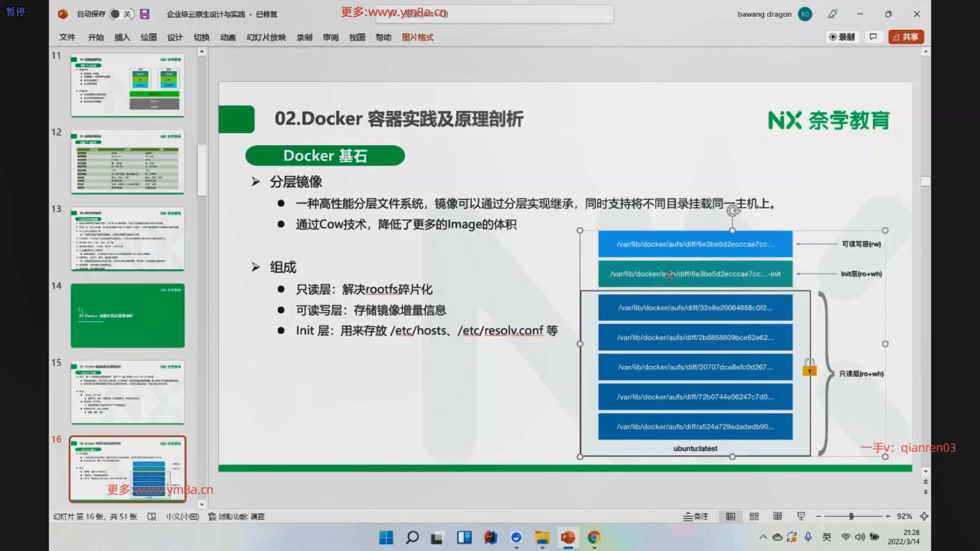Click Fit slide to window icon
This screenshot has width=980, height=551.
[924, 516]
